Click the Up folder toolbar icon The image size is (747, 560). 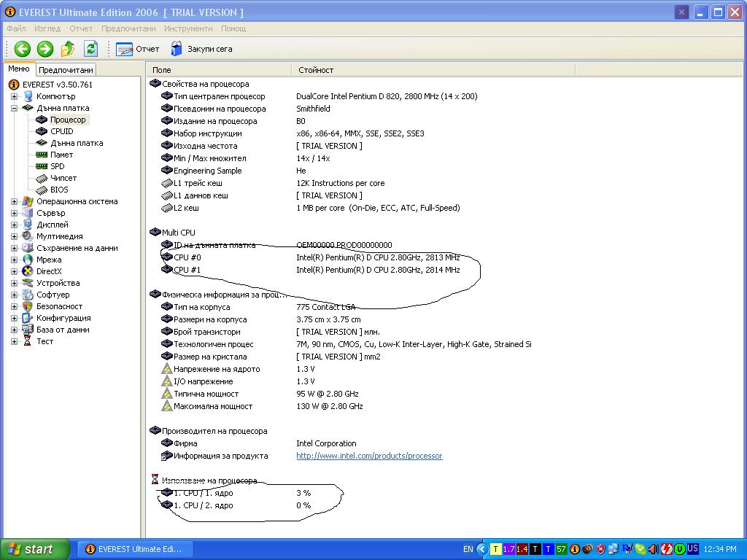(x=68, y=49)
